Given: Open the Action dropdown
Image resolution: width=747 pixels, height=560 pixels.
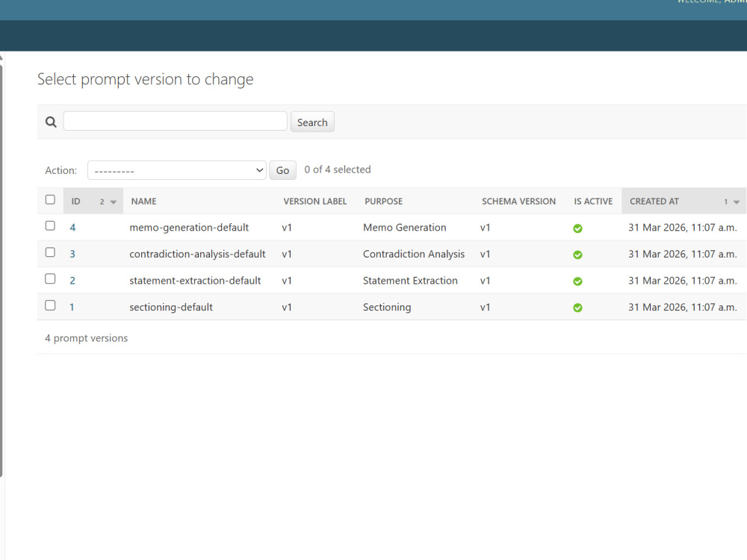Looking at the screenshot, I should 177,170.
